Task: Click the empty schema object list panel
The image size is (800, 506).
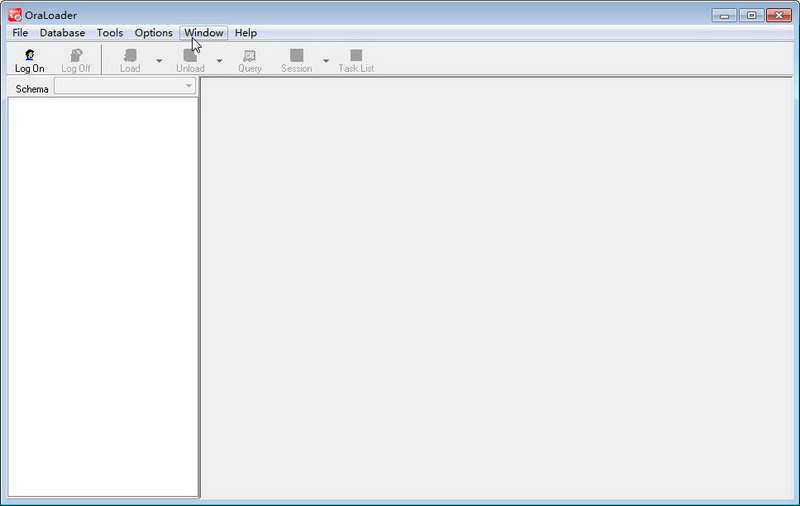Action: (x=103, y=297)
